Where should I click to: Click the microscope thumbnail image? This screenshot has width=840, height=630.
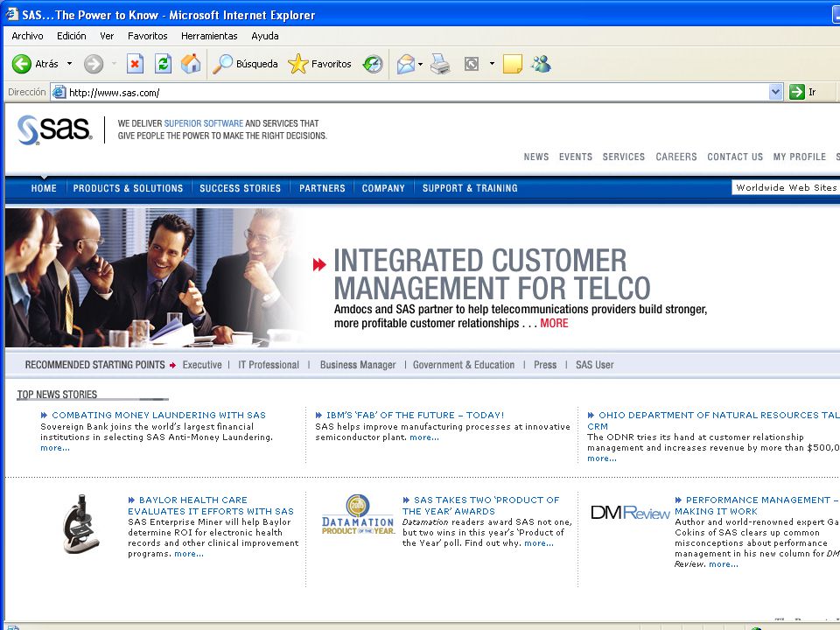coord(80,523)
